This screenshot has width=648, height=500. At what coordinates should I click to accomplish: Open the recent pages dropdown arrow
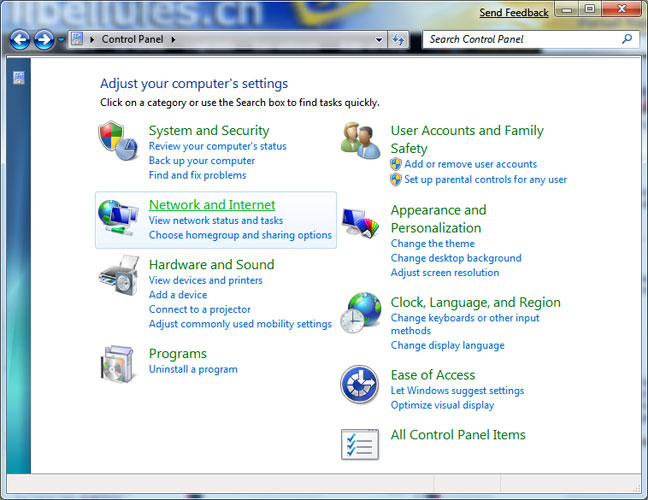[x=61, y=40]
